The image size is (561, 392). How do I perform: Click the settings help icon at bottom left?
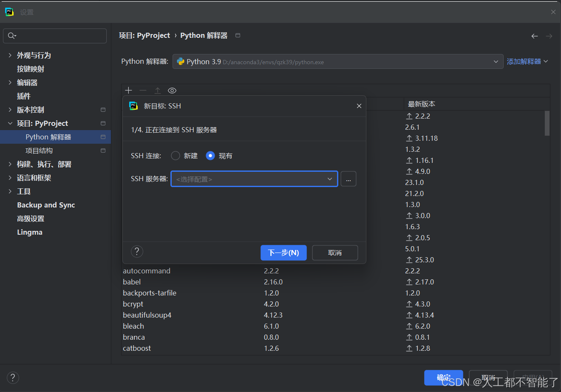13,378
